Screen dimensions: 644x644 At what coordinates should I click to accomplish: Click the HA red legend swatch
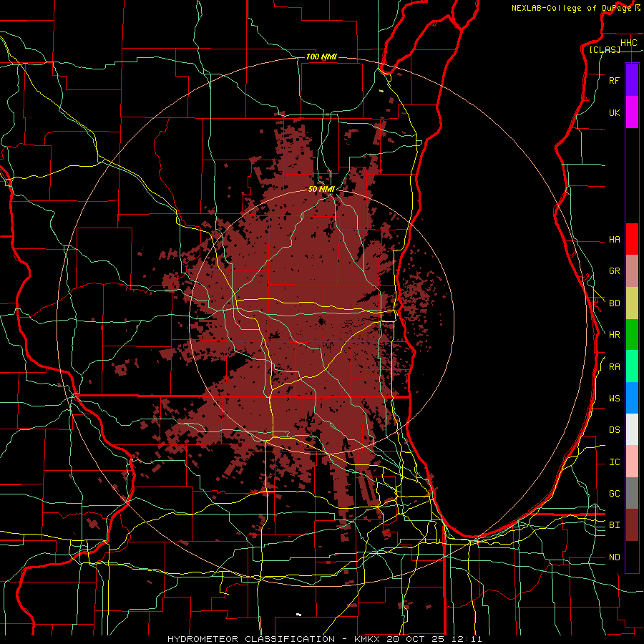coord(632,239)
